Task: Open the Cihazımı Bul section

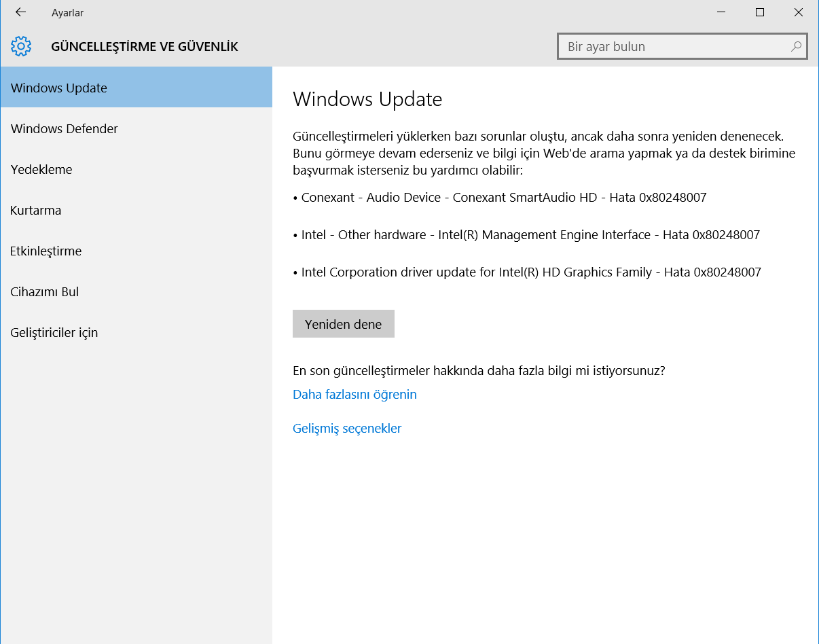Action: click(136, 291)
